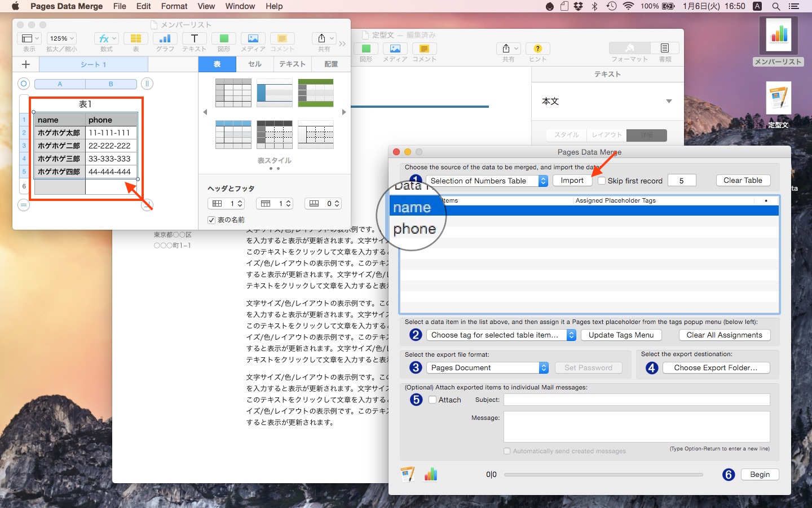
Task: Open the 表示 view dropdown in Numbers
Action: pyautogui.click(x=29, y=38)
